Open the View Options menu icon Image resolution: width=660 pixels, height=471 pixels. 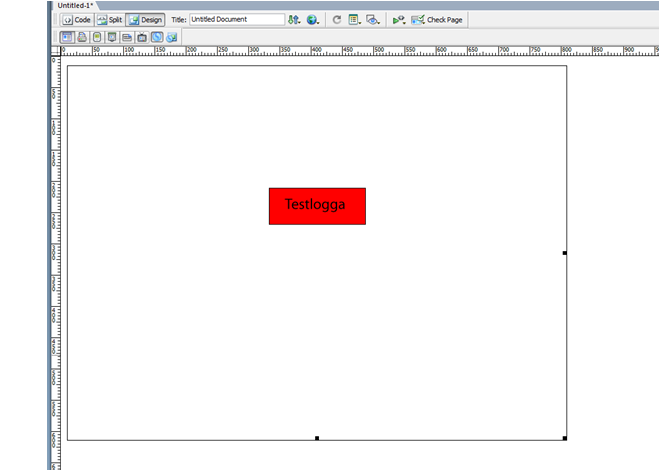pos(355,20)
